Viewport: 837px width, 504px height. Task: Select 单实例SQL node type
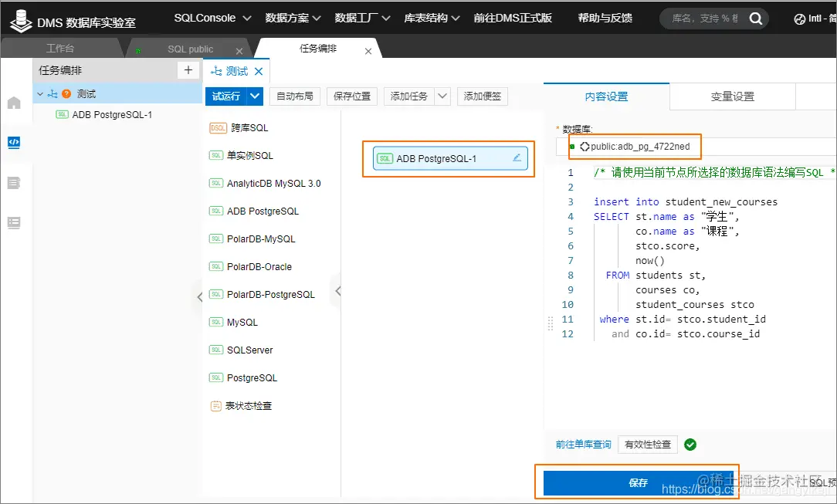point(241,156)
